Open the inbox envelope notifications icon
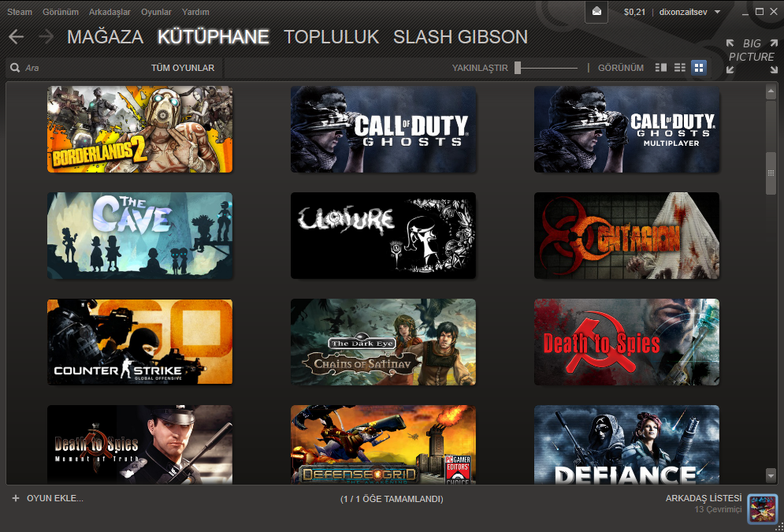784x532 pixels. (597, 12)
